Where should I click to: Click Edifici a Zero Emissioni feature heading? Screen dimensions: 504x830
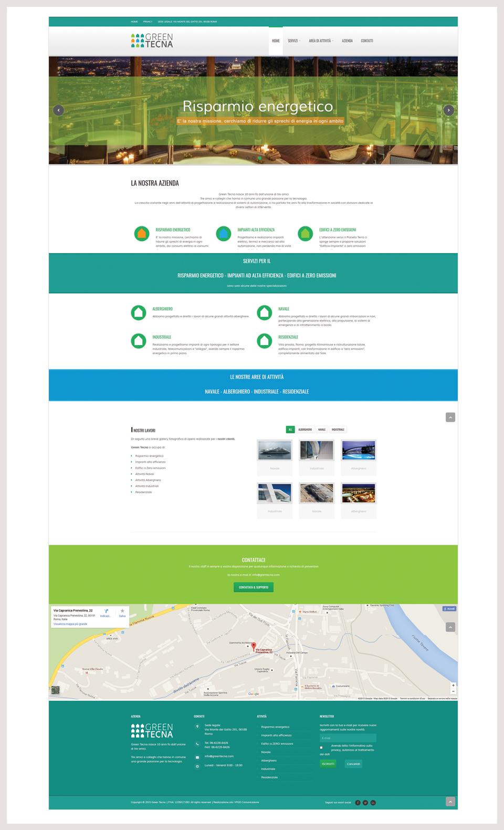(x=338, y=230)
